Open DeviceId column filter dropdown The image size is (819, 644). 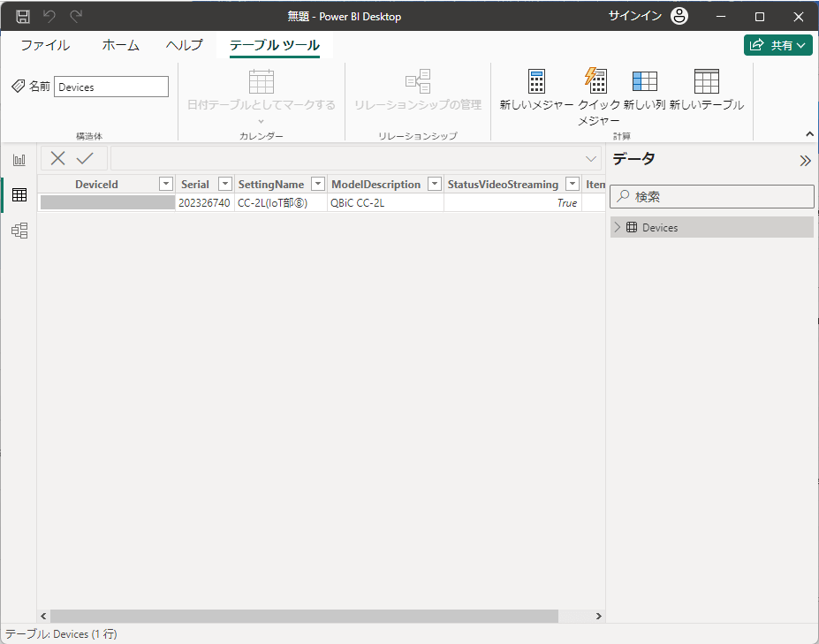(x=166, y=184)
